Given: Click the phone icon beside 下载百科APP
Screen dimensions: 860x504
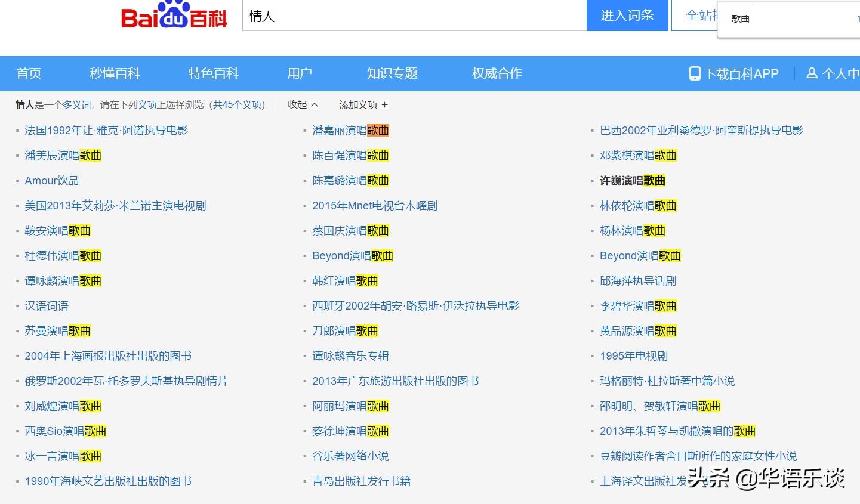Looking at the screenshot, I should click(694, 73).
